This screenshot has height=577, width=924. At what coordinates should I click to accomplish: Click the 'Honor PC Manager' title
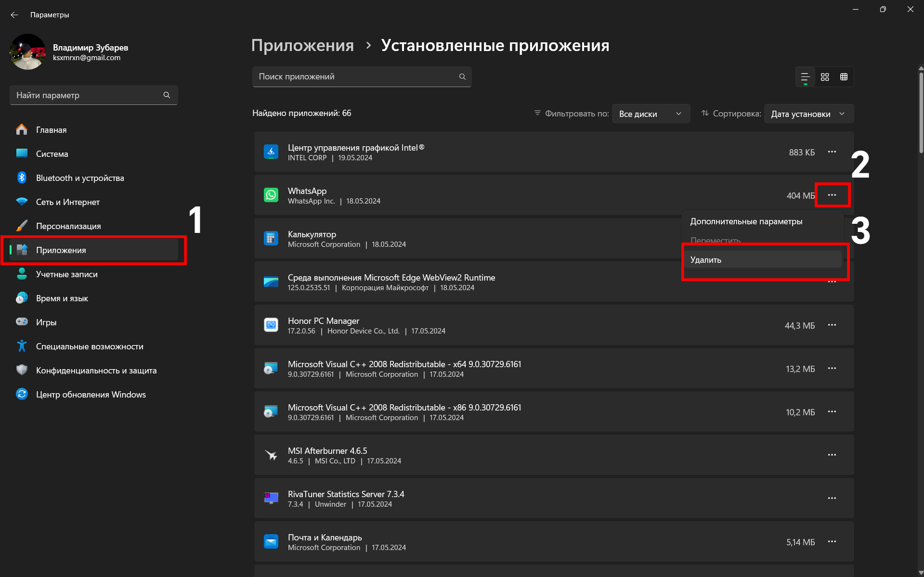click(x=324, y=321)
